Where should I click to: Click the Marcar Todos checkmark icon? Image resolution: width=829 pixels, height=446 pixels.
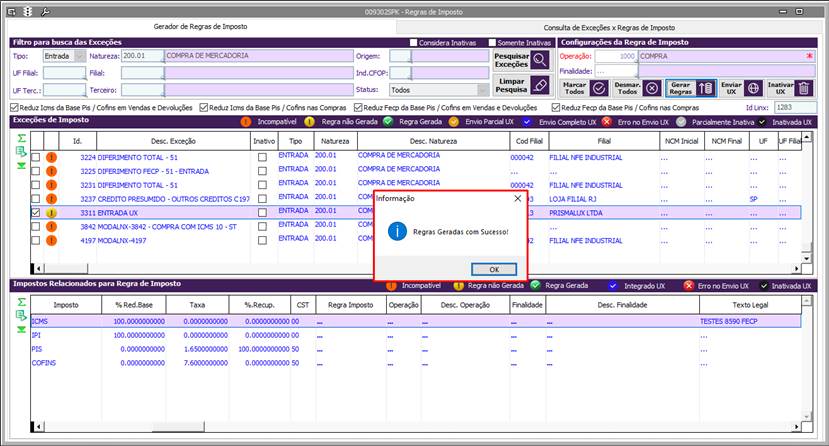[599, 88]
